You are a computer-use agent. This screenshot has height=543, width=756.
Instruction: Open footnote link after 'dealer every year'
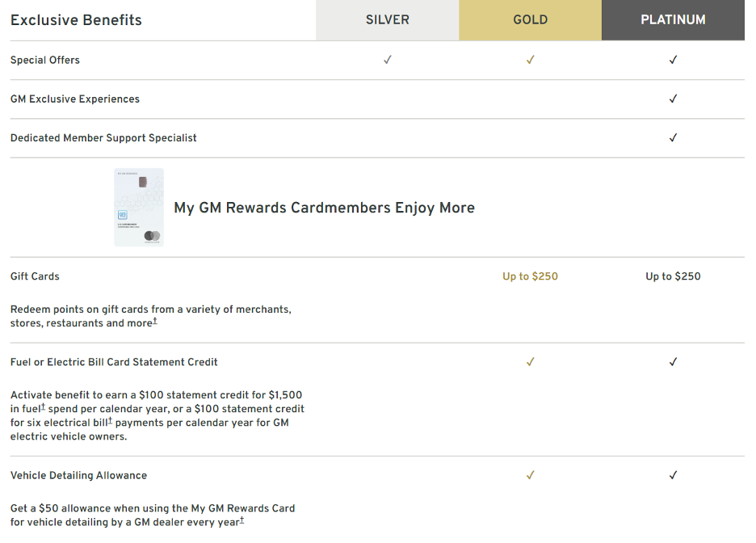(x=241, y=520)
